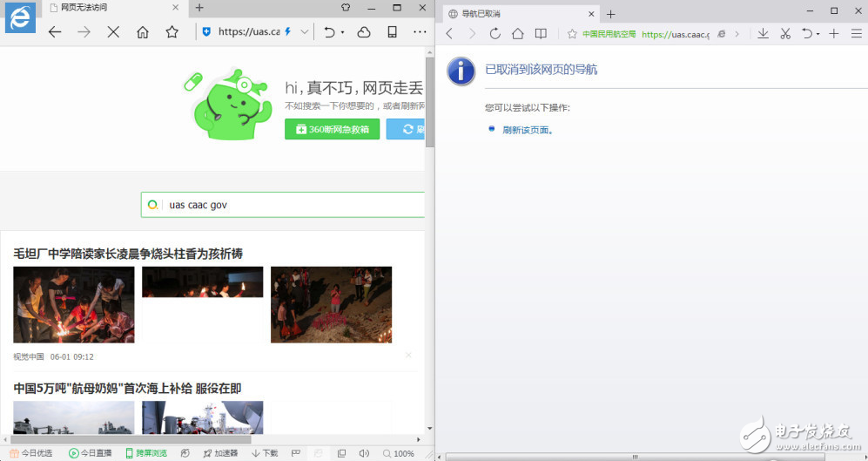Click the refresh icon in right browser

(495, 34)
